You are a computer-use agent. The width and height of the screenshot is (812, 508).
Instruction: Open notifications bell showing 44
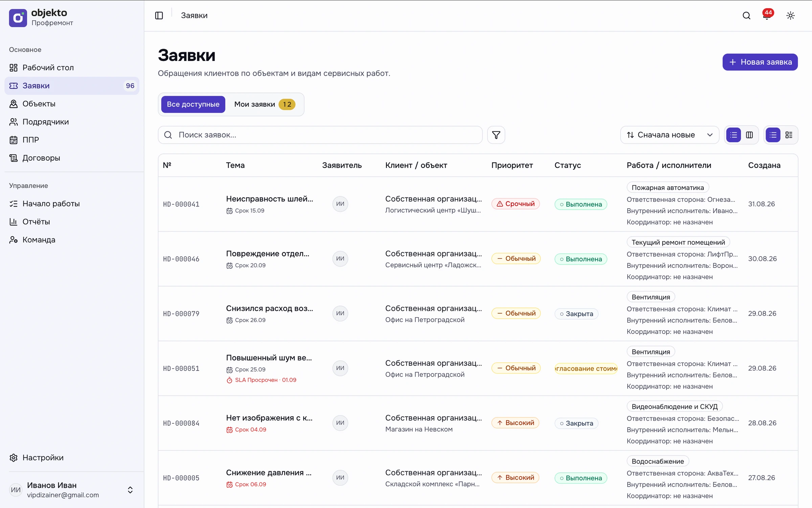click(x=767, y=16)
